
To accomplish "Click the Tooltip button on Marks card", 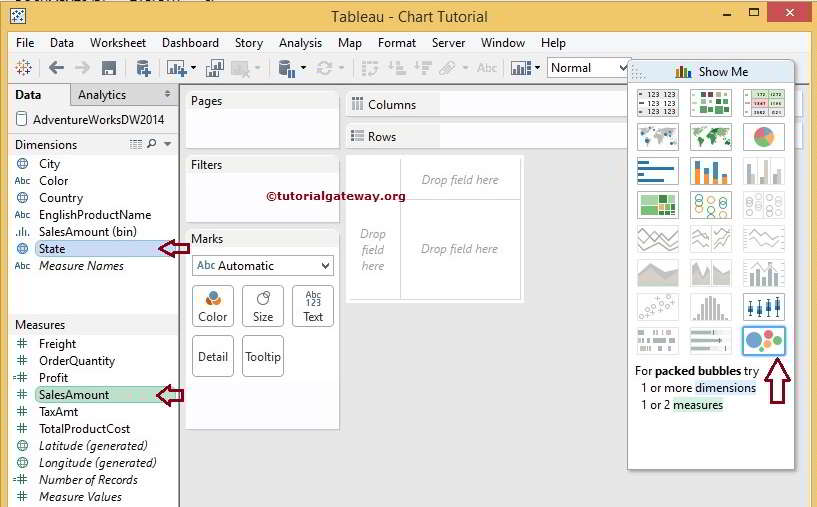I will (x=263, y=356).
